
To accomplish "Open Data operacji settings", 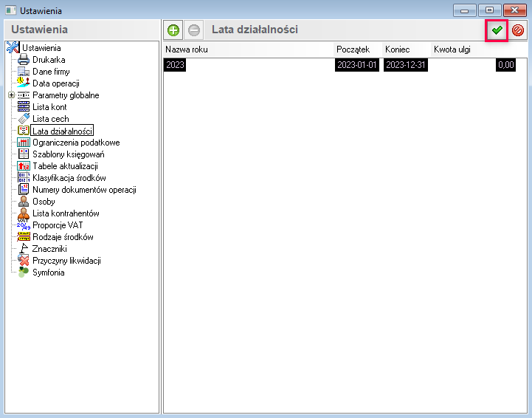I will pos(56,83).
